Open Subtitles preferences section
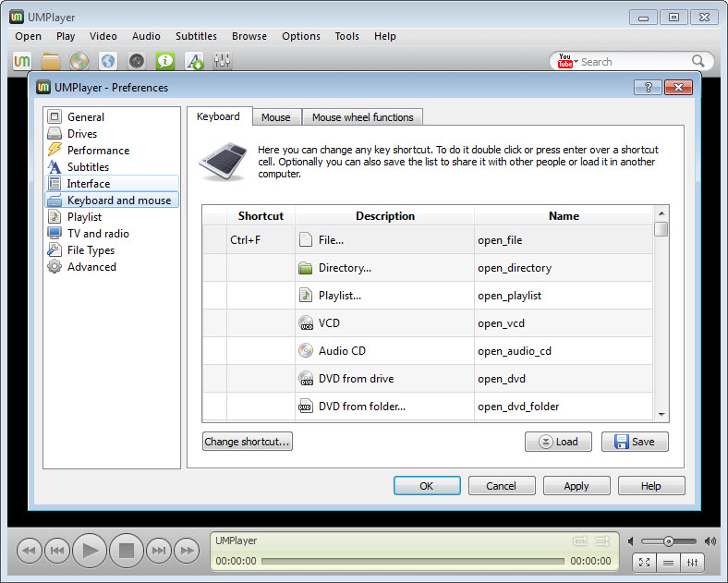Screen dimensions: 728x583 88,167
